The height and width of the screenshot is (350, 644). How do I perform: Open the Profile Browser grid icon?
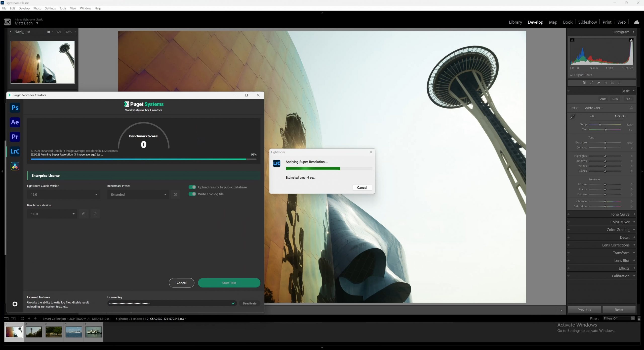631,108
